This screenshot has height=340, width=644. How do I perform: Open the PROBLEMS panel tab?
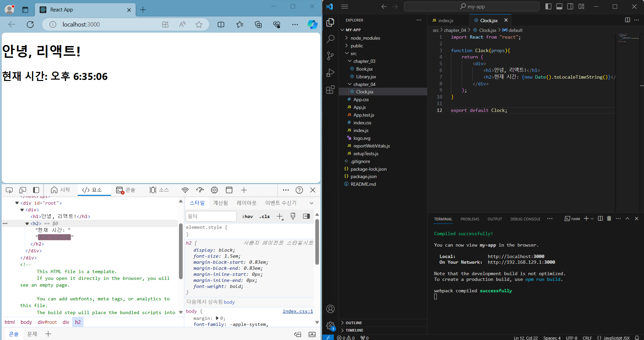(x=470, y=219)
